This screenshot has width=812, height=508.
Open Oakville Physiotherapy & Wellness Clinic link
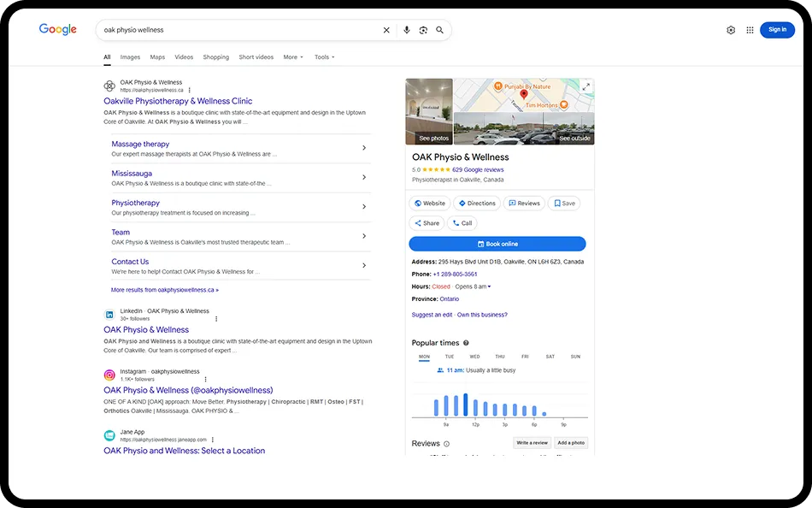point(178,101)
